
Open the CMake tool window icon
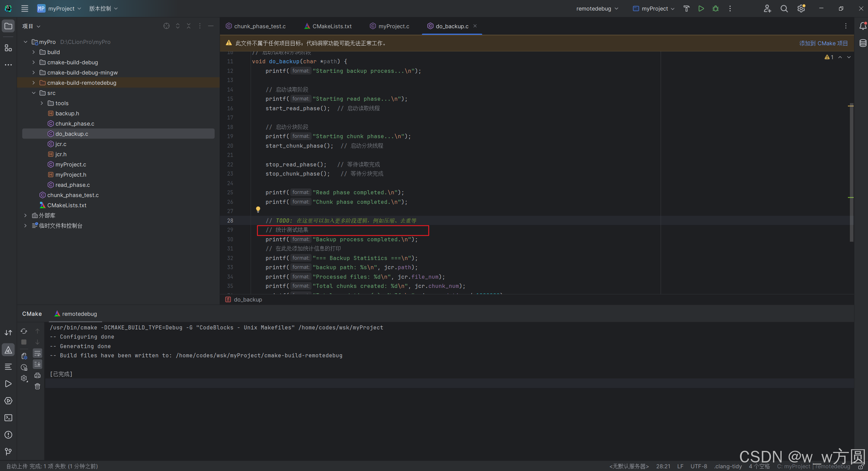pyautogui.click(x=8, y=350)
